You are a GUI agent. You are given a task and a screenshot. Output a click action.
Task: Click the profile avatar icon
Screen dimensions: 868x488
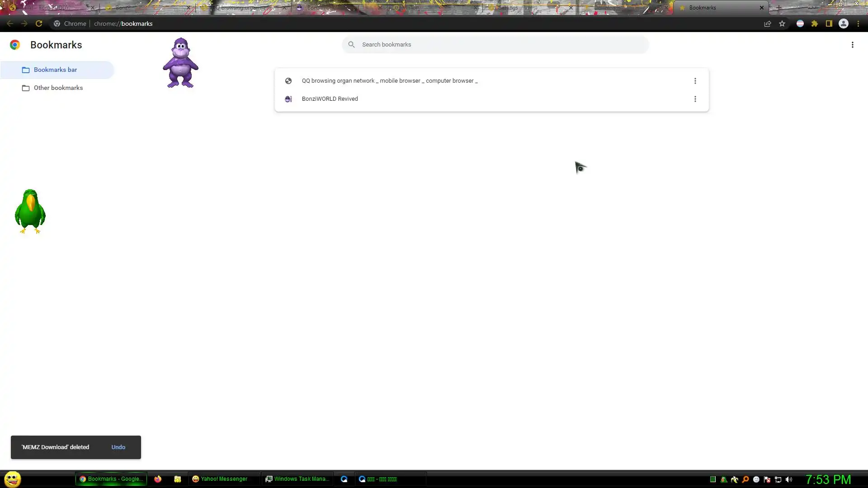pos(844,23)
